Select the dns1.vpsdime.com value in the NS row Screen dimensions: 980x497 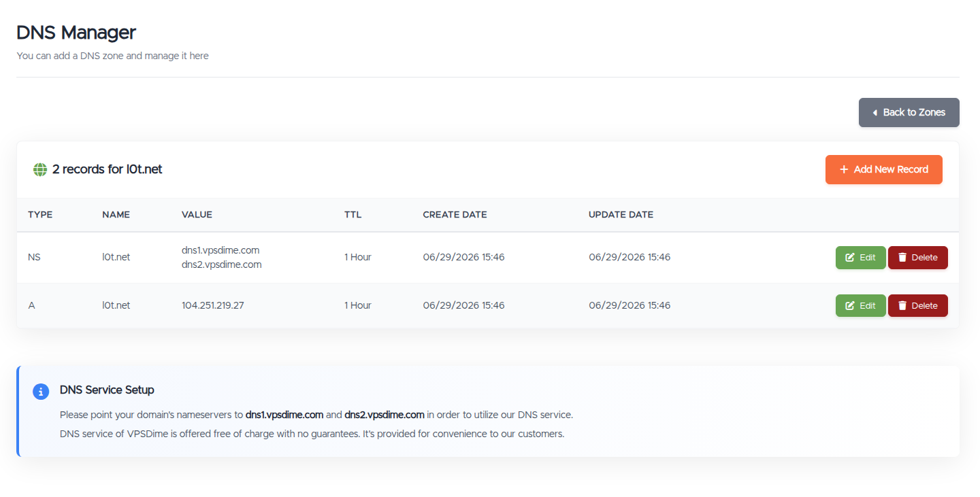pyautogui.click(x=220, y=250)
